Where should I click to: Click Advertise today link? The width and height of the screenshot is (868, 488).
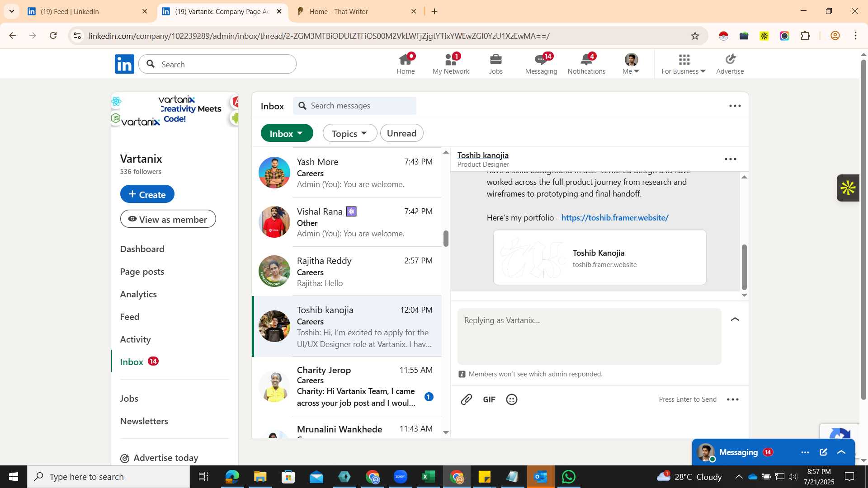tap(159, 458)
